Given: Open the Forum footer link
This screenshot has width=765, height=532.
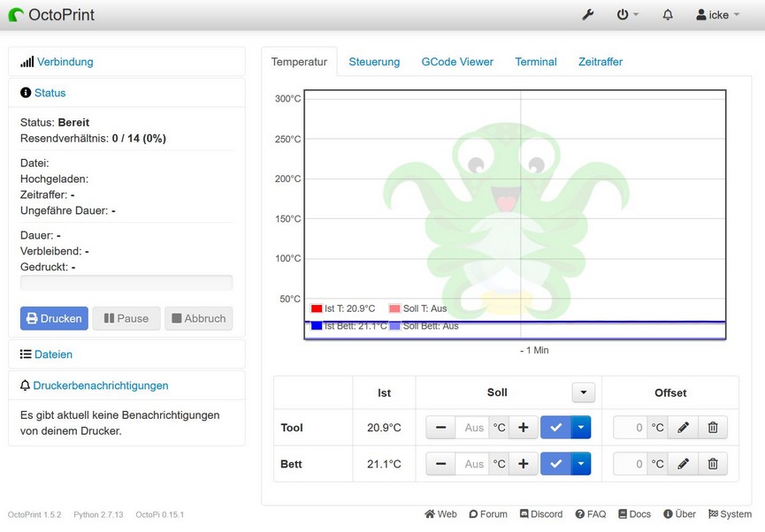Looking at the screenshot, I should 488,514.
